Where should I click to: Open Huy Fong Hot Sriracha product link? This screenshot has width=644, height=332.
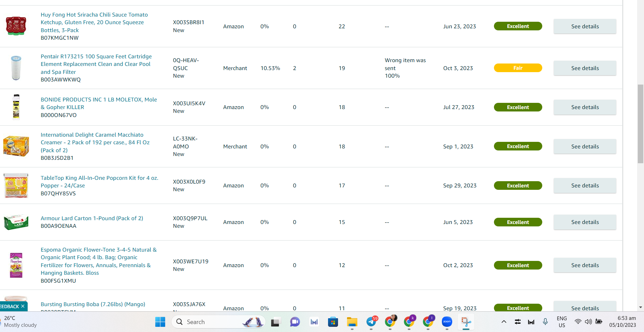(94, 22)
